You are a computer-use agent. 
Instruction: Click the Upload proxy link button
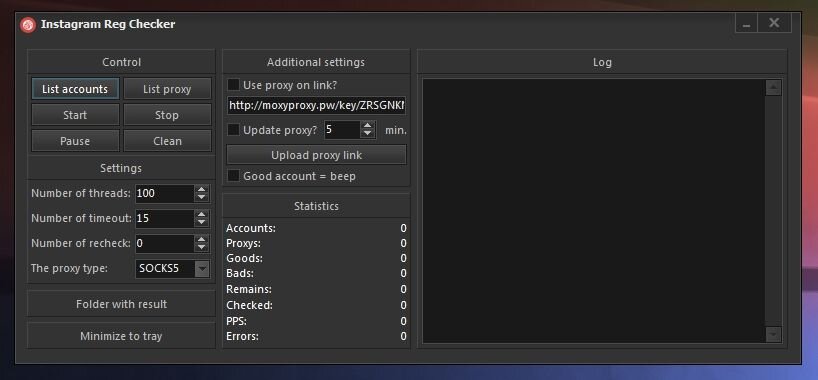tap(316, 155)
